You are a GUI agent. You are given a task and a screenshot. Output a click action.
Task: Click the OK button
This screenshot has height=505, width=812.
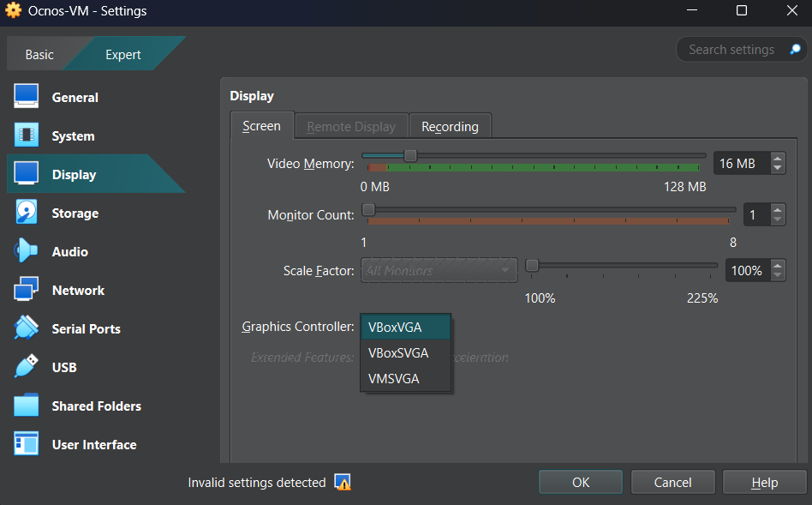[x=581, y=483]
